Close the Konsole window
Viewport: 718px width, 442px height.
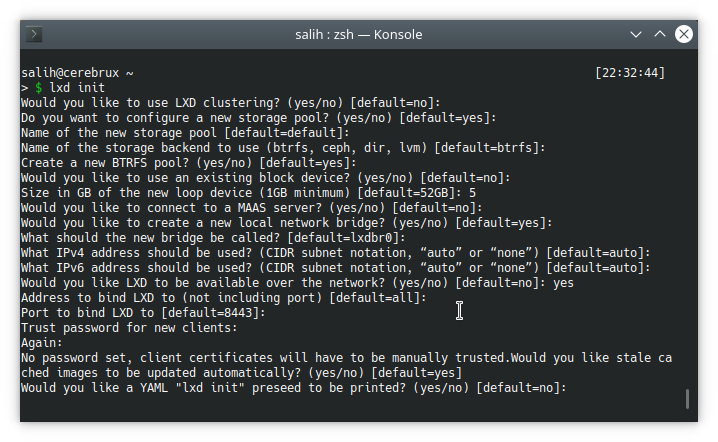pos(684,34)
